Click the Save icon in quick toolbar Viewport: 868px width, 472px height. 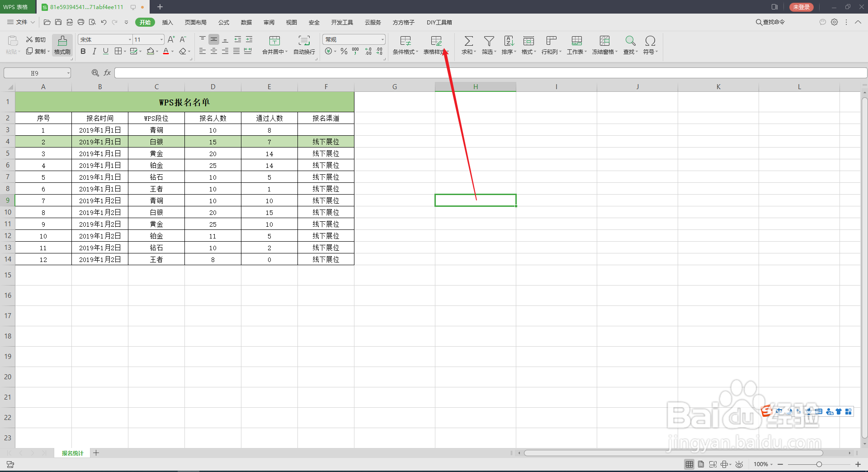[58, 22]
